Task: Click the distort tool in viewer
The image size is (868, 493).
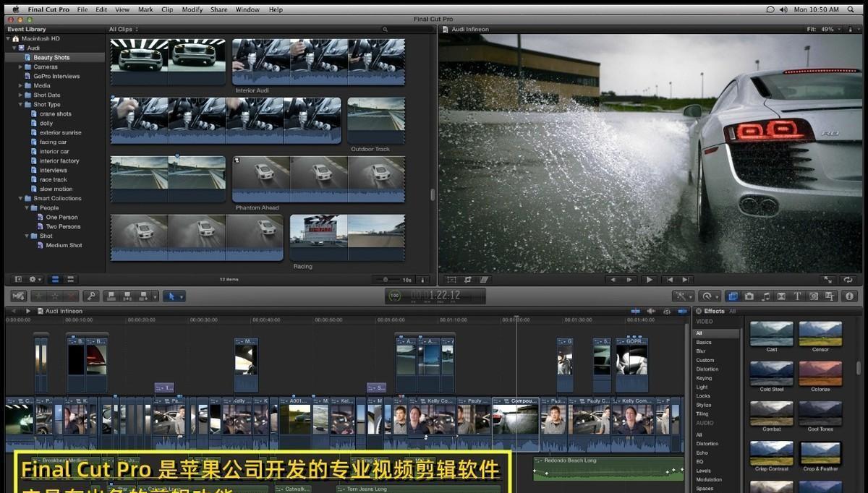Action: pyautogui.click(x=484, y=280)
